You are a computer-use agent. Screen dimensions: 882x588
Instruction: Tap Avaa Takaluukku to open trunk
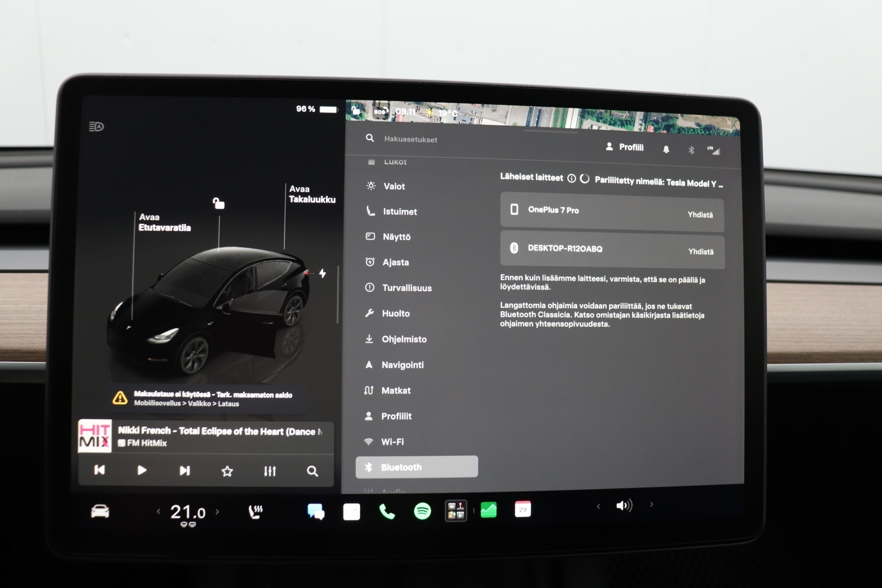312,194
